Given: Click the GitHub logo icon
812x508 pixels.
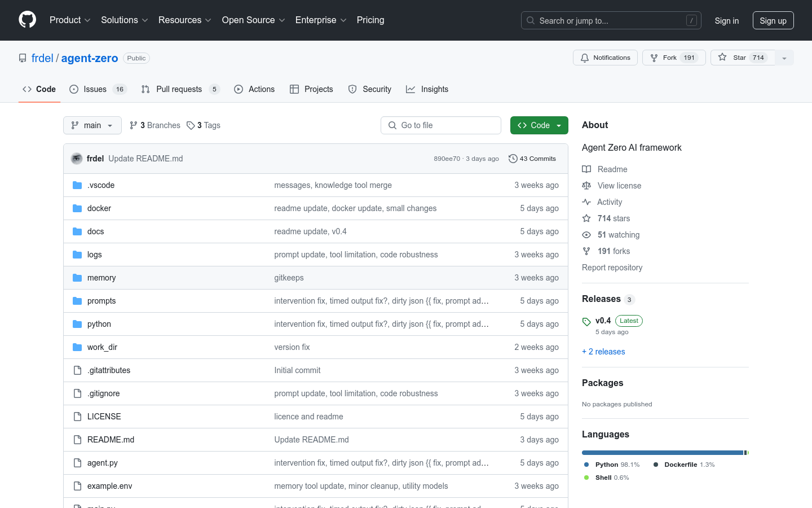Looking at the screenshot, I should pos(27,20).
